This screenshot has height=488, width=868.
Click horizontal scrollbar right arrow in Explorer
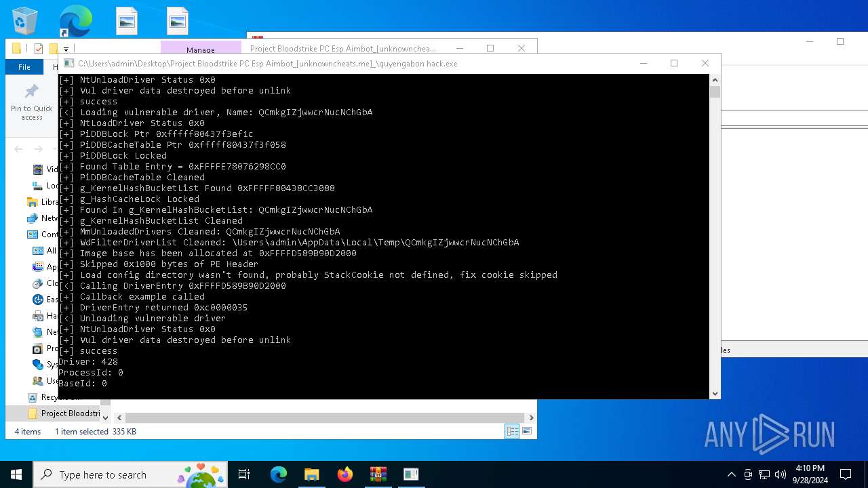pos(531,418)
